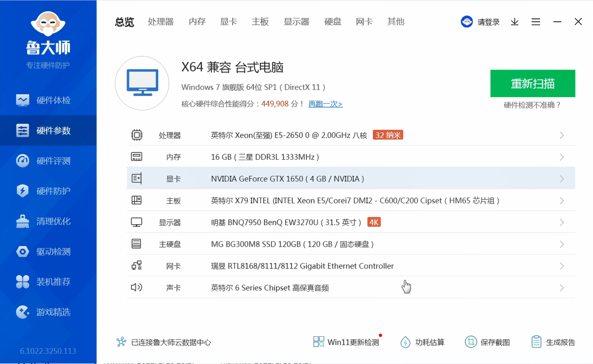Open 清理优化 from the sidebar
The image size is (593, 364).
[x=48, y=221]
